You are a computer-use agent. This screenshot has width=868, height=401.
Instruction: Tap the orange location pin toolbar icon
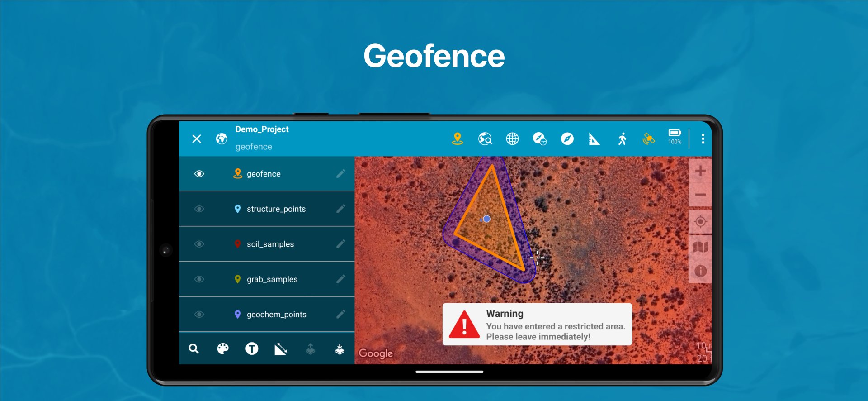pos(457,138)
